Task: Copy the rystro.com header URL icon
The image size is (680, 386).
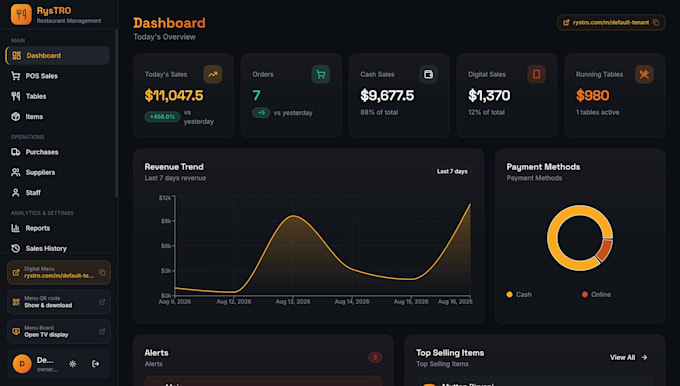Action: point(656,23)
